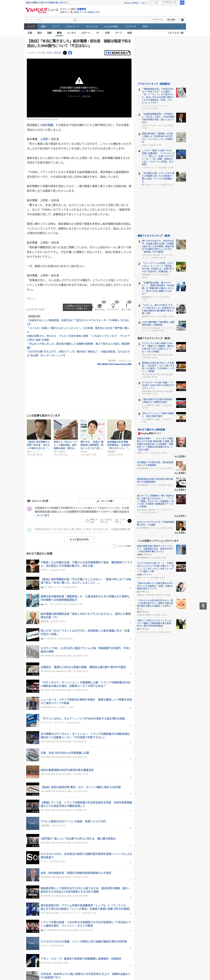This screenshot has width=210, height=980.
Task: Open the 購入履歴 link
Action: (171, 19)
